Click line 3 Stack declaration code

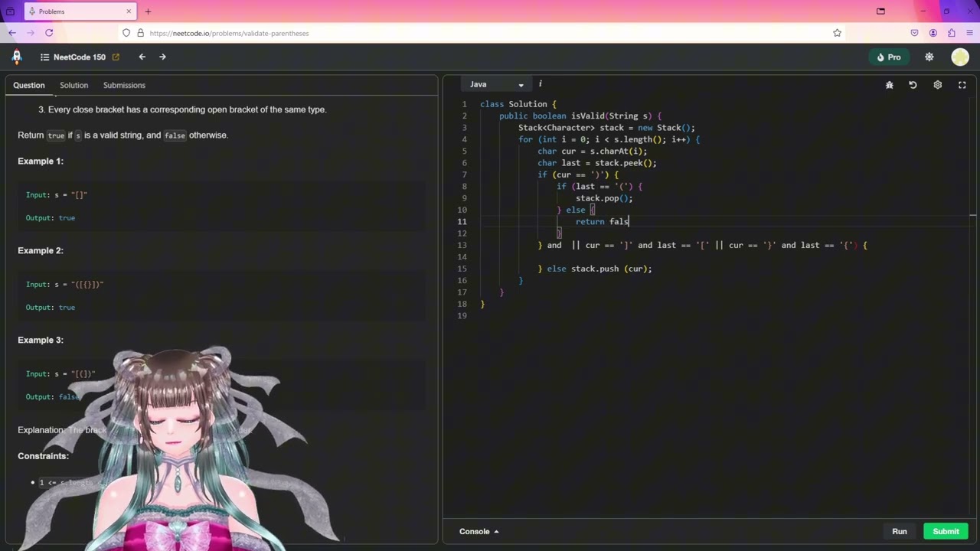click(606, 128)
